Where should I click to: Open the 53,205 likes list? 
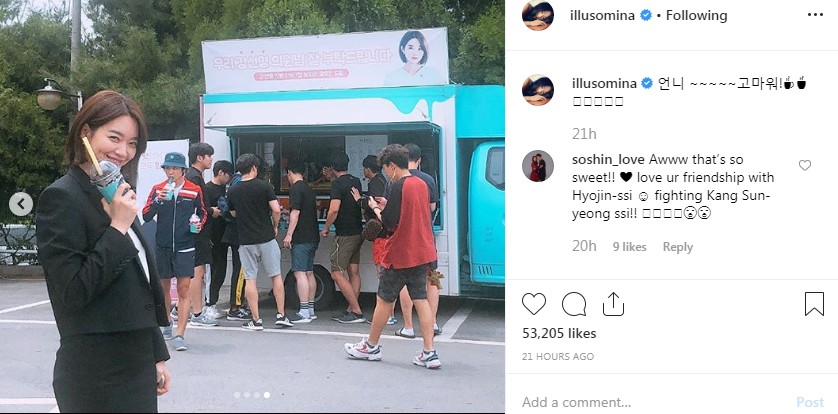click(x=559, y=333)
